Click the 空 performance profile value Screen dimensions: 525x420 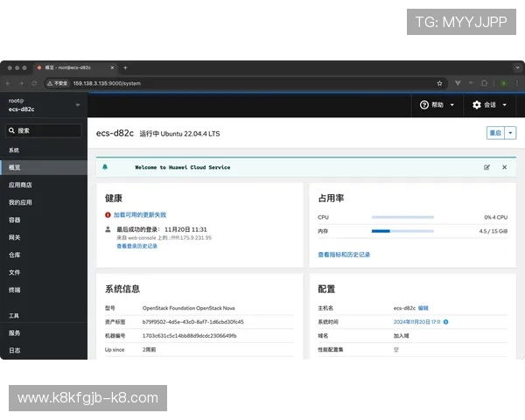(x=396, y=350)
